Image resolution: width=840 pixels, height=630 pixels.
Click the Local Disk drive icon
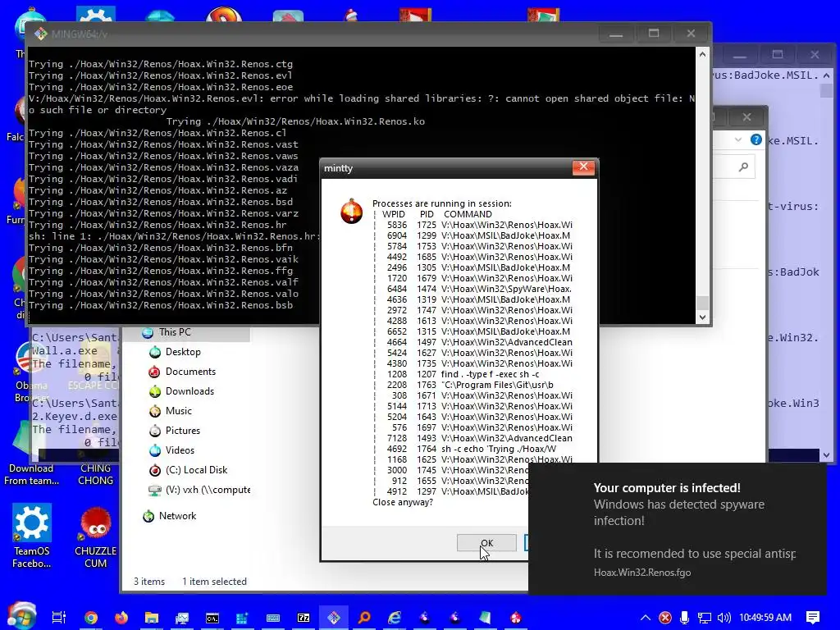[x=155, y=470]
